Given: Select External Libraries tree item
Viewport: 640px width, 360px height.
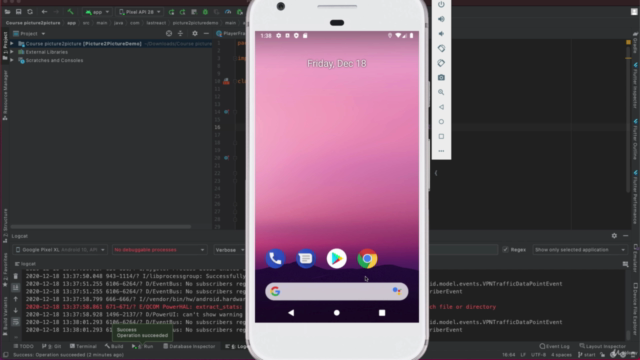Looking at the screenshot, I should [47, 52].
